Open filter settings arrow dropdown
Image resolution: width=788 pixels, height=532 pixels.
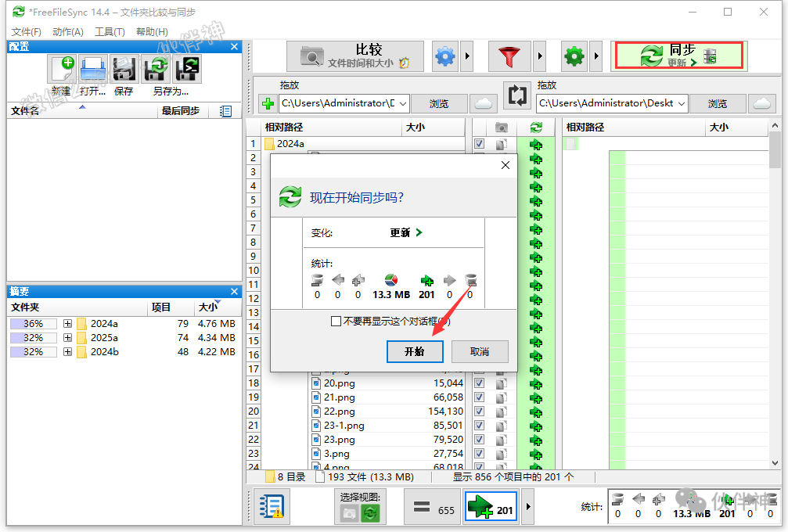point(540,56)
